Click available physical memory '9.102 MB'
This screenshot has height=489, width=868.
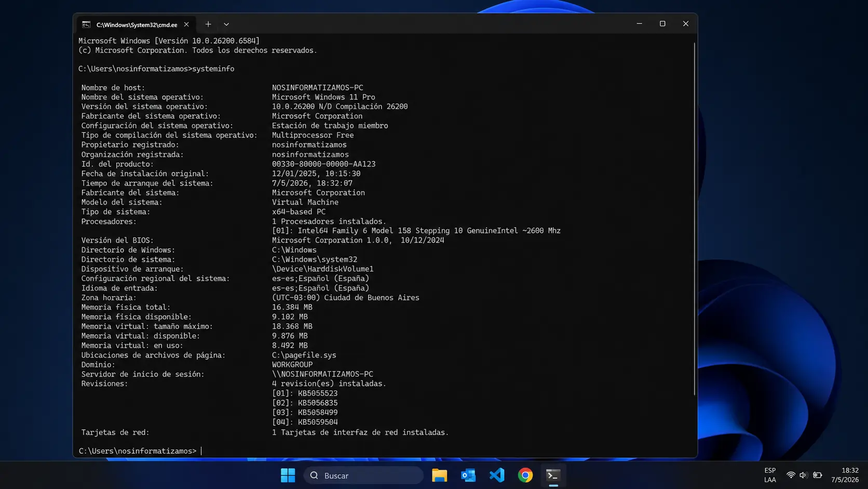point(290,317)
